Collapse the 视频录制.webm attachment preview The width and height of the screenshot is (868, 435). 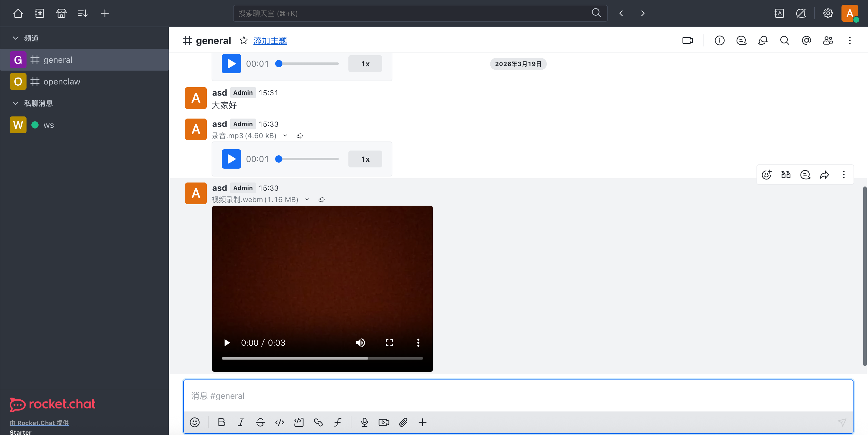point(307,200)
